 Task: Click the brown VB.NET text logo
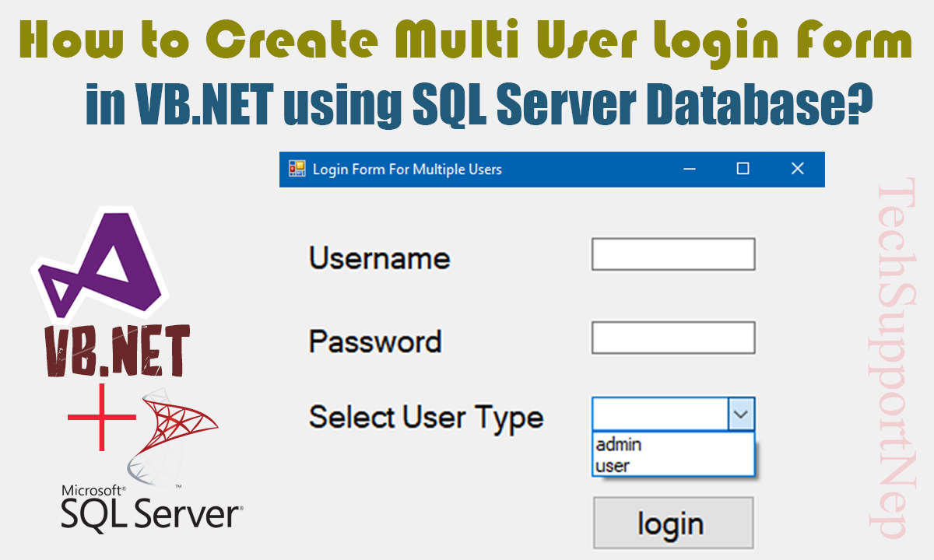click(118, 350)
